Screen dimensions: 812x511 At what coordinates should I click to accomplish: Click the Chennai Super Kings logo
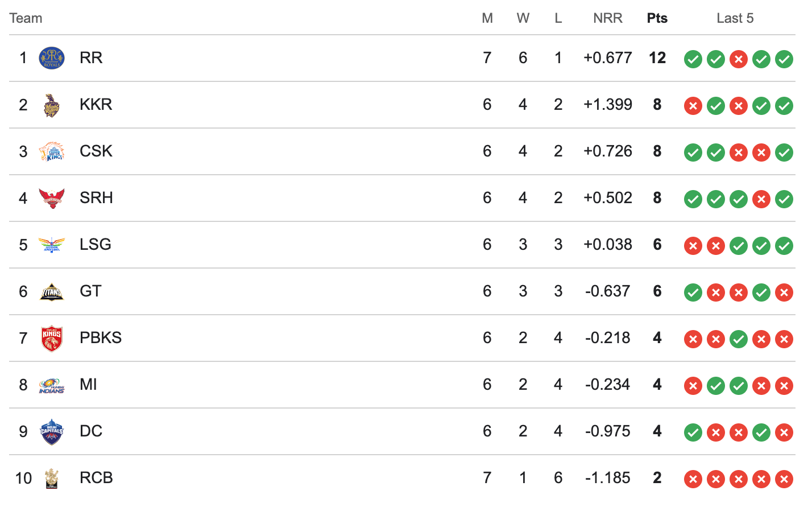tap(52, 151)
